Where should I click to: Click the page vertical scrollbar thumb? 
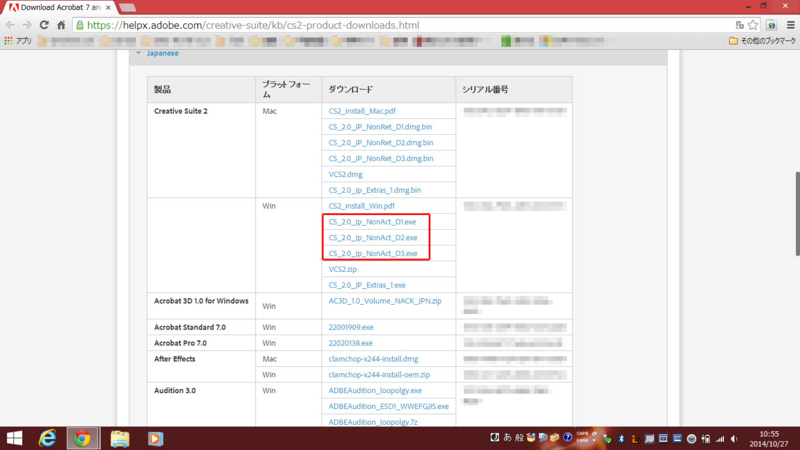(797, 214)
